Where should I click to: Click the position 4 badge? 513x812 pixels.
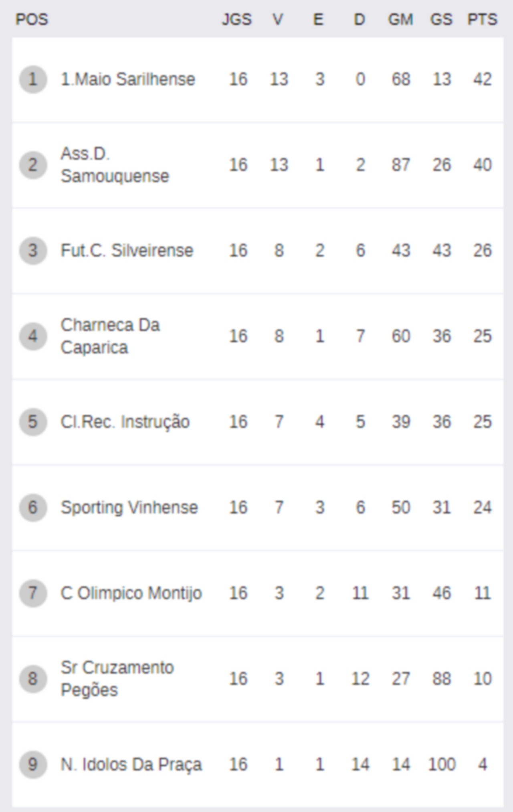[x=33, y=336]
